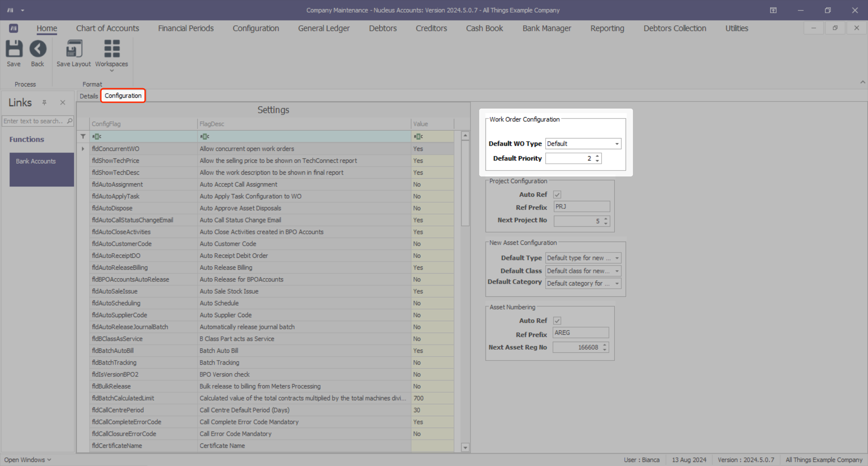
Task: Open the Default Type asset dropdown
Action: (x=617, y=258)
